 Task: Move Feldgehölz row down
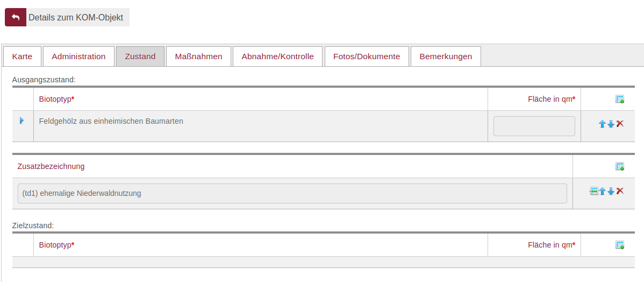point(611,124)
